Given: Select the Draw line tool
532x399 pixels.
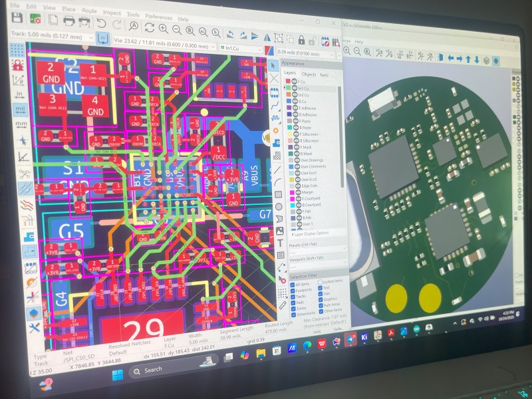Looking at the screenshot, I should pyautogui.click(x=277, y=169).
